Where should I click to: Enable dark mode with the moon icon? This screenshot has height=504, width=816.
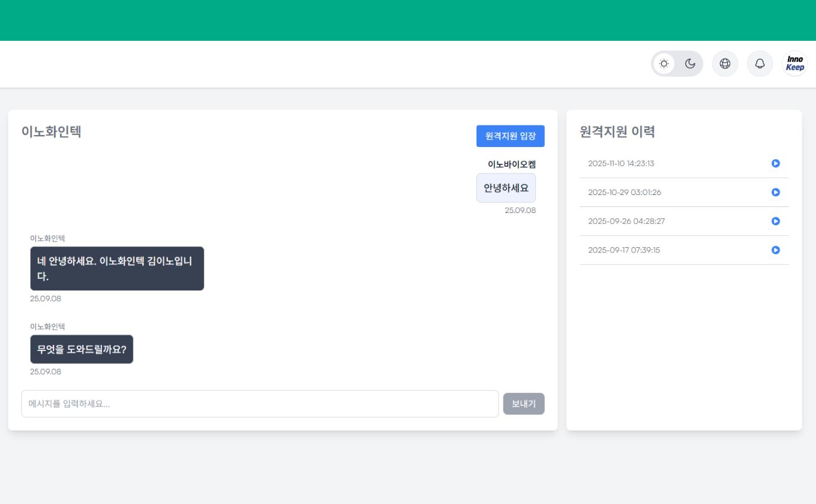pyautogui.click(x=690, y=63)
